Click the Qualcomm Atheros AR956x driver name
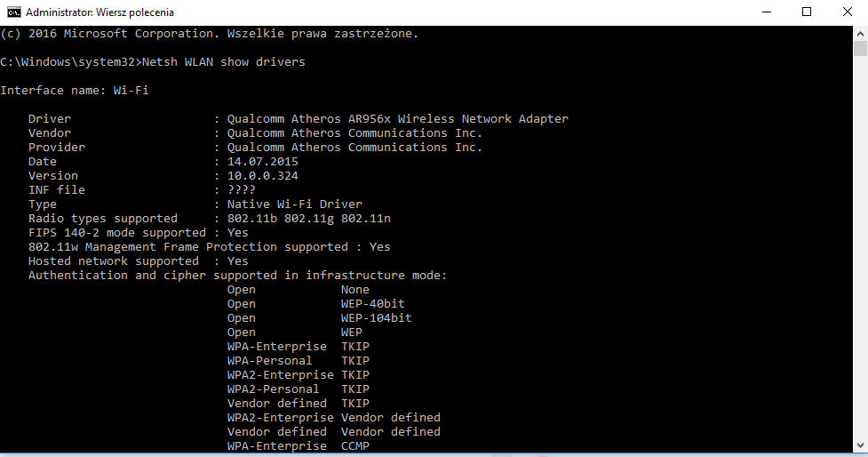Image resolution: width=868 pixels, height=457 pixels. pos(397,119)
